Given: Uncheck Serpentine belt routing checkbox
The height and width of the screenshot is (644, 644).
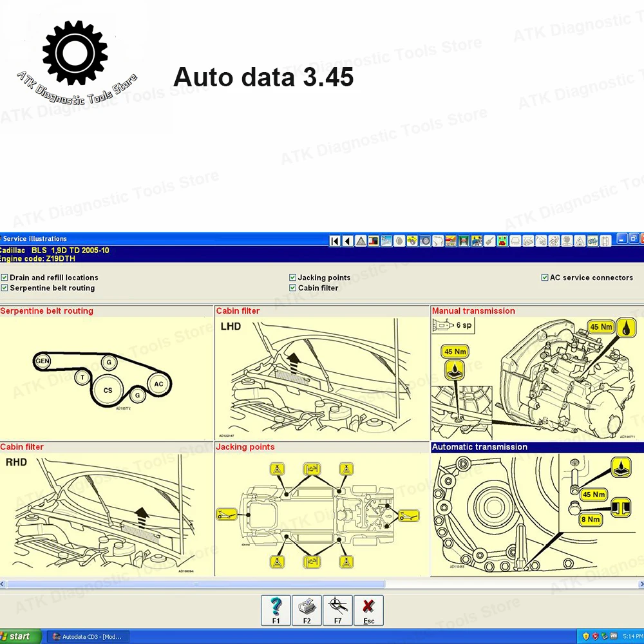Looking at the screenshot, I should point(5,288).
